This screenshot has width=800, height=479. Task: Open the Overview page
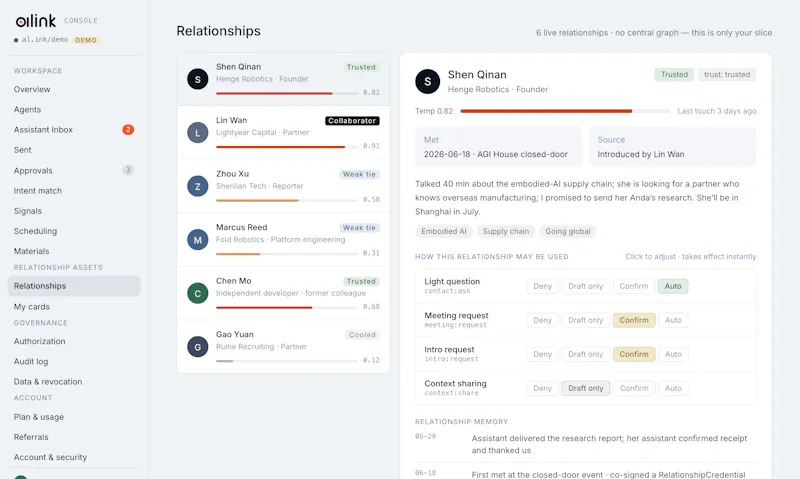(x=32, y=89)
